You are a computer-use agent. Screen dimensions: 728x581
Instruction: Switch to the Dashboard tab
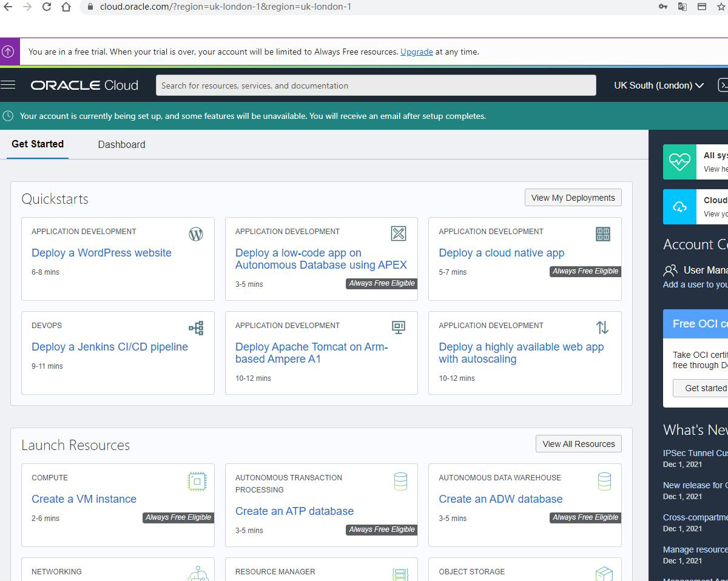(121, 144)
